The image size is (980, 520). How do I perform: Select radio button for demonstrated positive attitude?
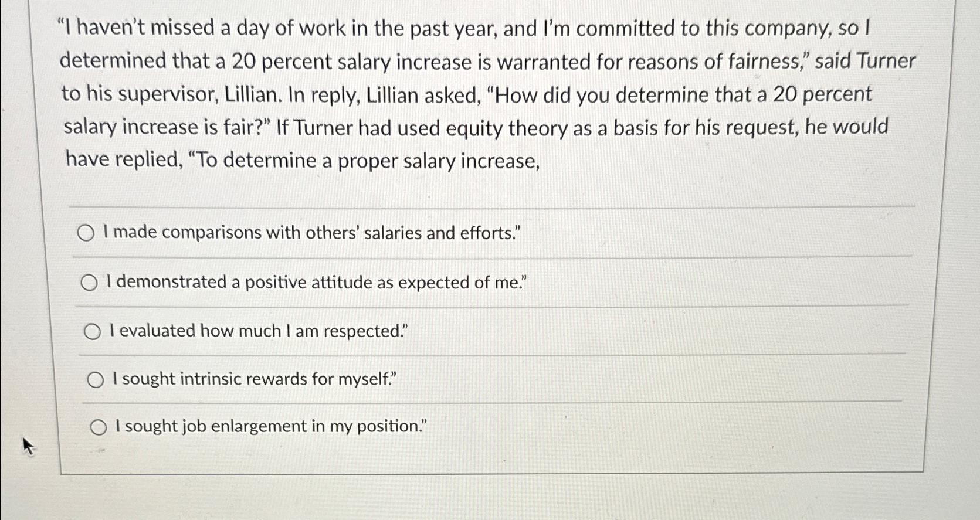[89, 284]
